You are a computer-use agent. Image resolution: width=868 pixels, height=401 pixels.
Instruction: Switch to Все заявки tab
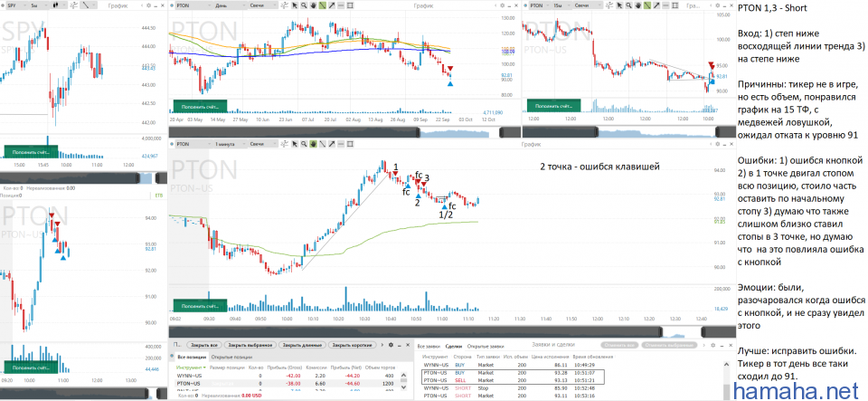pyautogui.click(x=429, y=346)
